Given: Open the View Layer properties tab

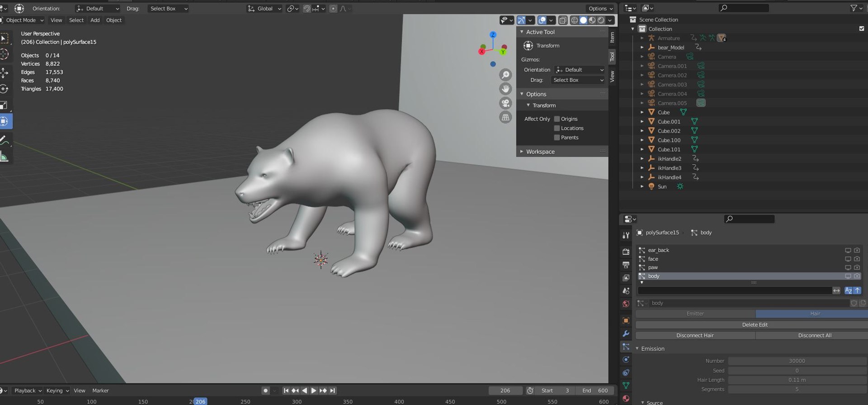Looking at the screenshot, I should coord(626,278).
